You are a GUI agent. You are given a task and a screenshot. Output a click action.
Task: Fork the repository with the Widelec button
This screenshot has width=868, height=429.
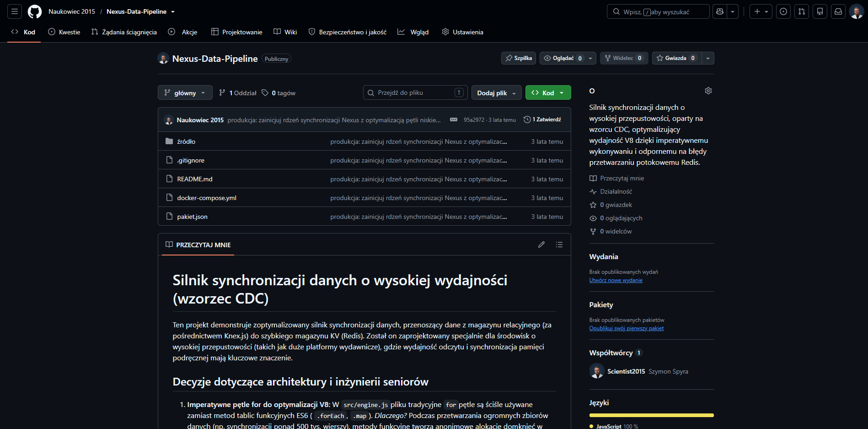pyautogui.click(x=624, y=58)
